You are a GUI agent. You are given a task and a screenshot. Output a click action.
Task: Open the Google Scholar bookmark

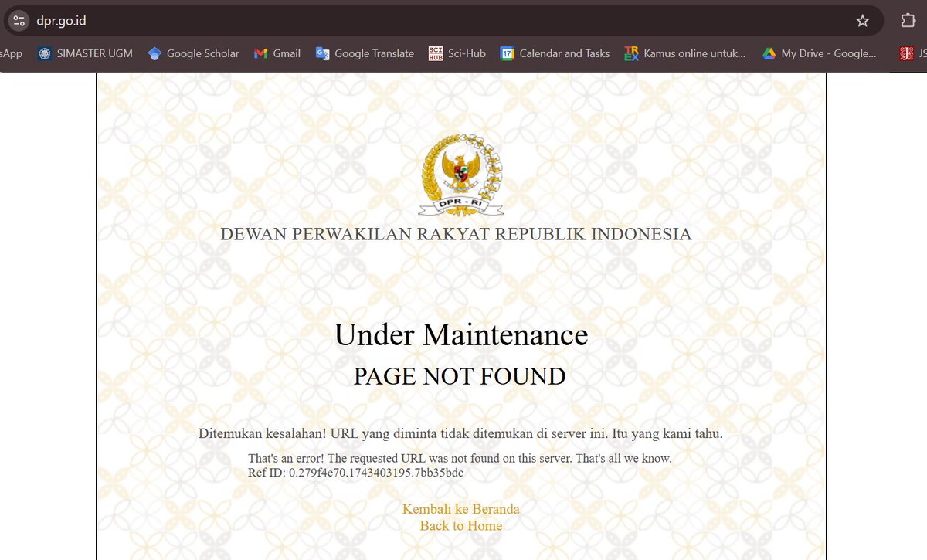[x=193, y=53]
